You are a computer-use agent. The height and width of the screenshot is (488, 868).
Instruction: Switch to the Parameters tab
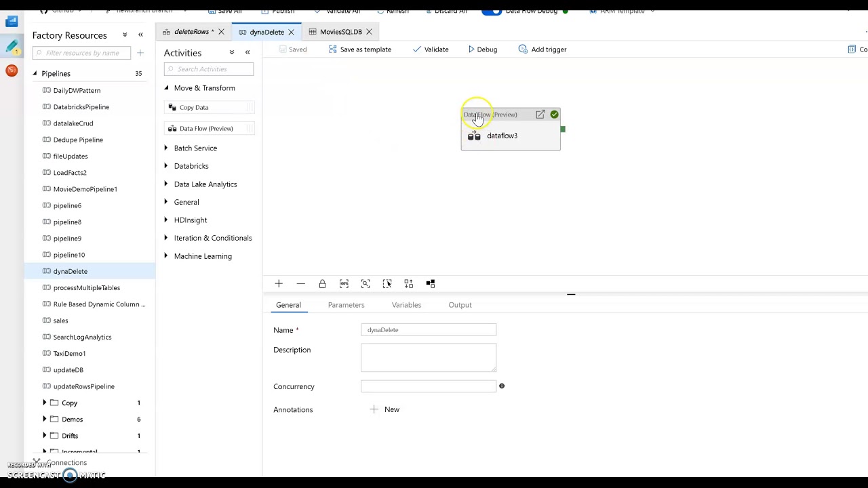pyautogui.click(x=346, y=305)
